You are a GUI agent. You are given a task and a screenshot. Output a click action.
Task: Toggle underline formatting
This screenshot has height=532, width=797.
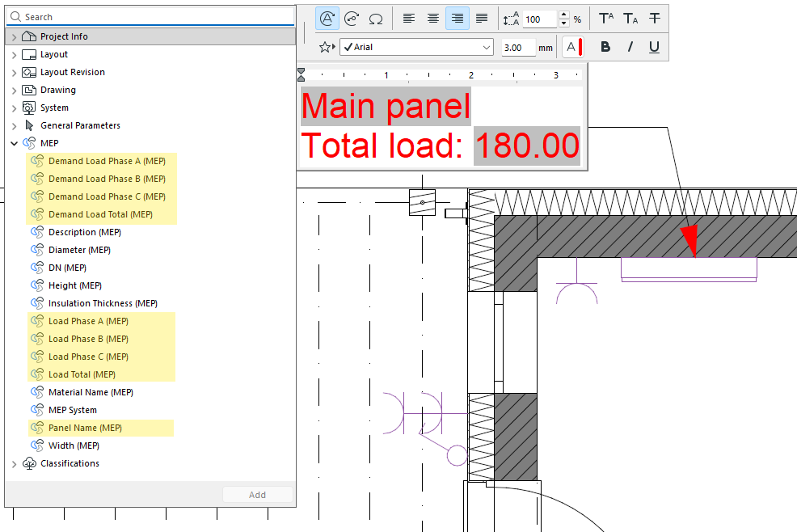(654, 47)
